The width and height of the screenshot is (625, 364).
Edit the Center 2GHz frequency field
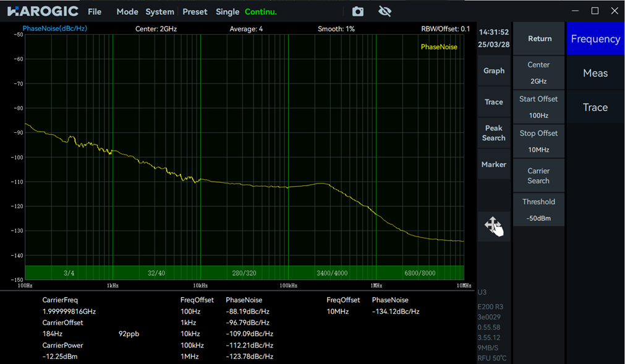pos(538,73)
